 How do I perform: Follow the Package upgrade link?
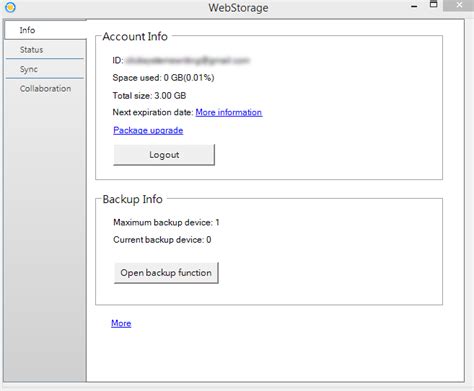(148, 130)
